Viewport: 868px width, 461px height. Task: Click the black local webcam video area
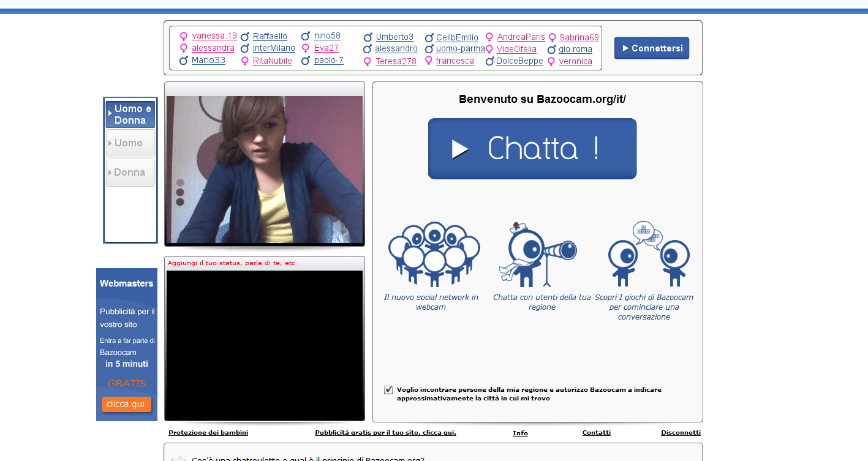coord(265,345)
